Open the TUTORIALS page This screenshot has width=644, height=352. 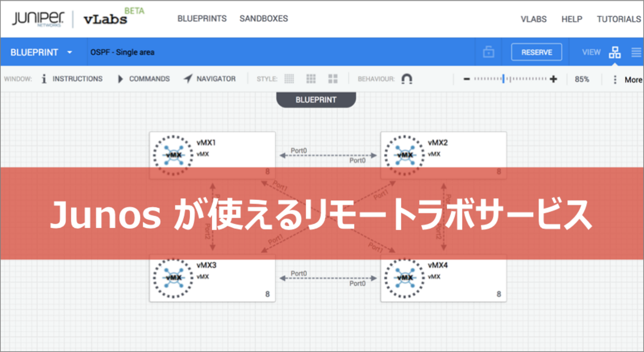(x=619, y=19)
